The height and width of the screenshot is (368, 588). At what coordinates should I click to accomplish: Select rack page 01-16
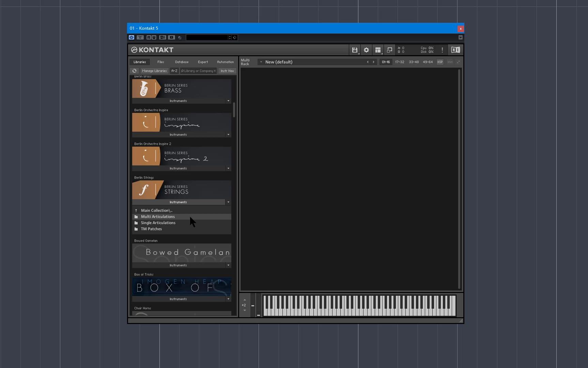click(386, 62)
